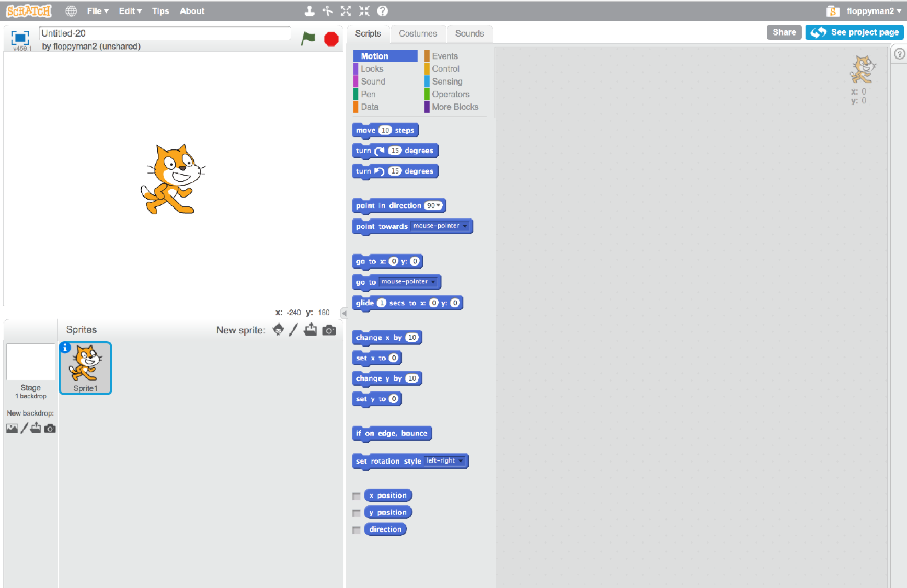Select the Duplicate stamp tool
Viewport: 907px width, 588px height.
click(309, 10)
